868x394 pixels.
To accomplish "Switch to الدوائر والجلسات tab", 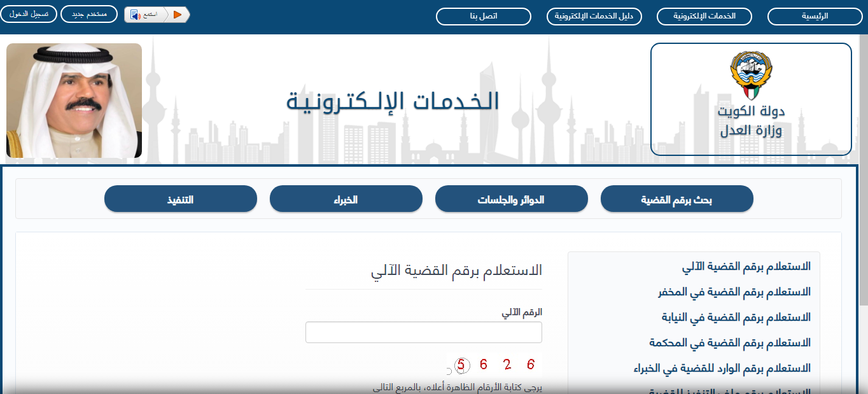I will (x=511, y=199).
